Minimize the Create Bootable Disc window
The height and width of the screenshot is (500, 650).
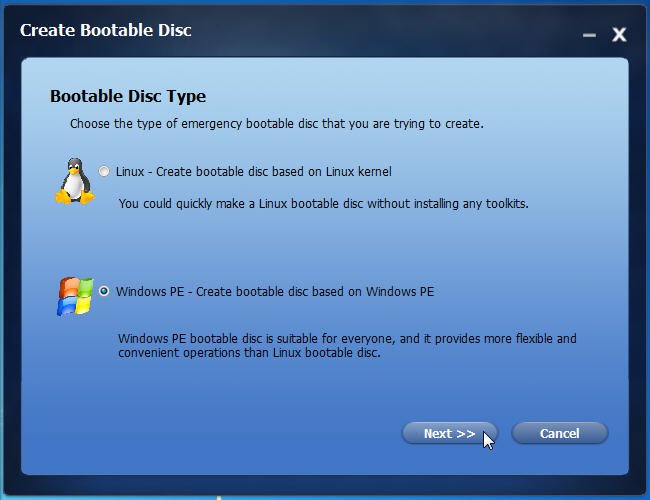tap(589, 35)
